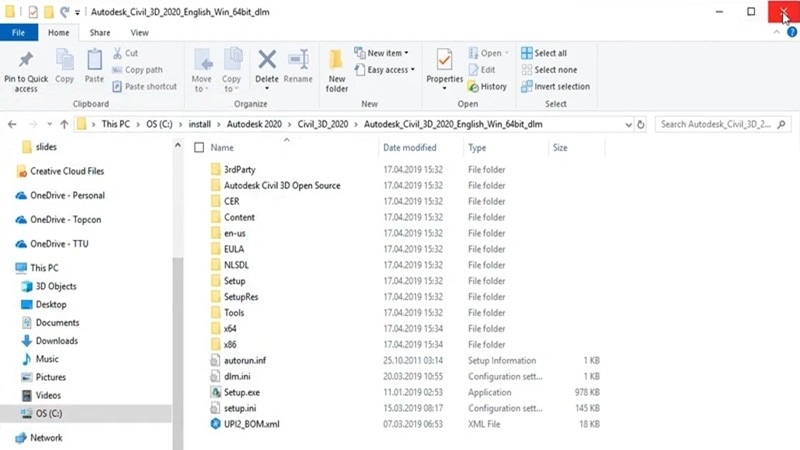The width and height of the screenshot is (800, 450).
Task: Select the UPI2_BOM.xml file
Action: [x=245, y=424]
